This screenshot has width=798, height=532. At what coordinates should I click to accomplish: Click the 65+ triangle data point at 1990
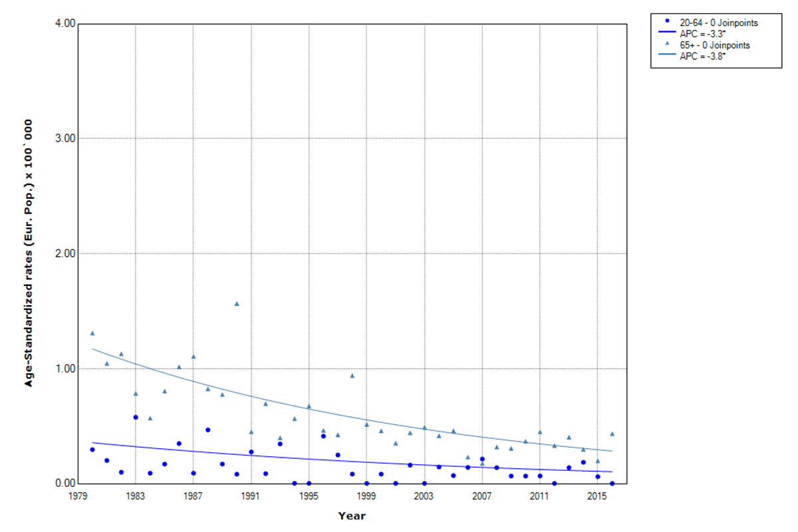[x=237, y=304]
